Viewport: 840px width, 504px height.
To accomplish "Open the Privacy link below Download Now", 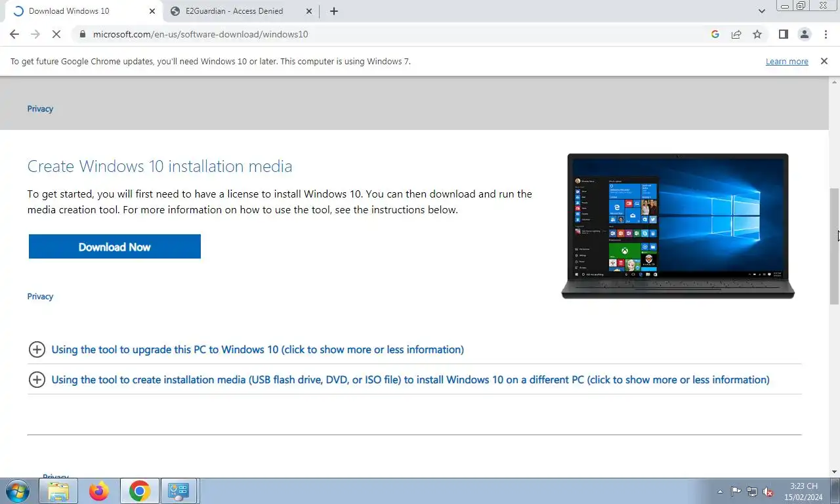I will pos(40,297).
